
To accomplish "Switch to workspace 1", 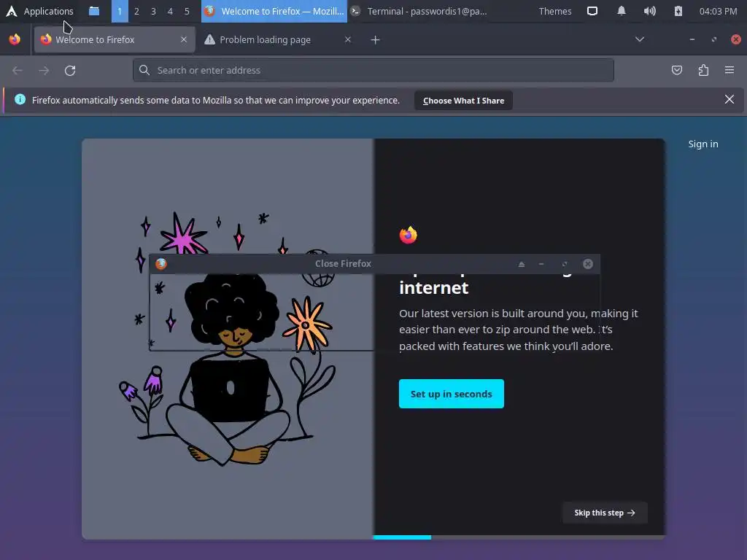I will click(x=120, y=11).
